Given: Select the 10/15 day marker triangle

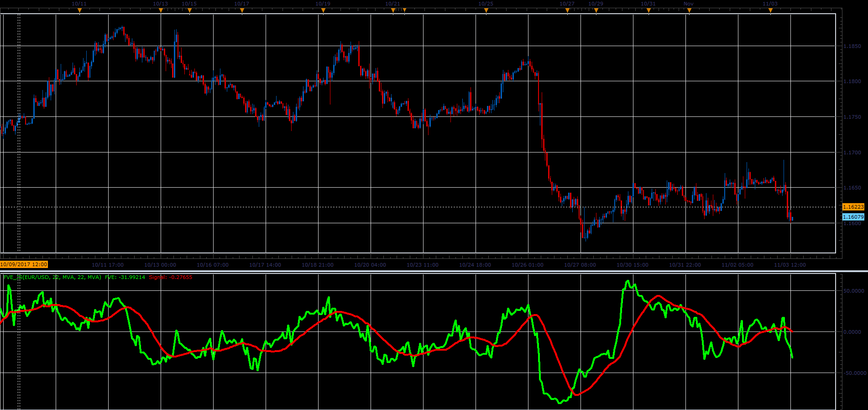Looking at the screenshot, I should (189, 11).
